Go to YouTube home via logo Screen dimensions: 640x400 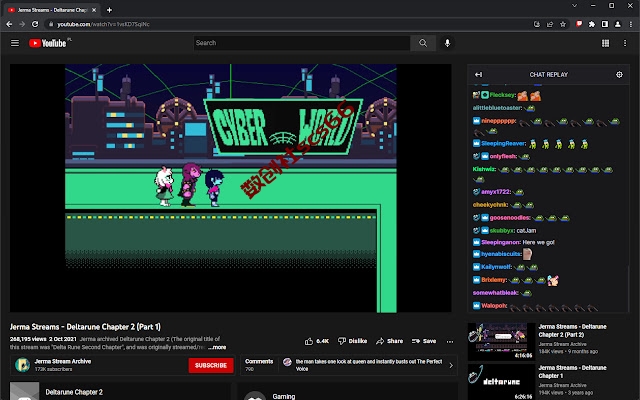click(x=48, y=43)
